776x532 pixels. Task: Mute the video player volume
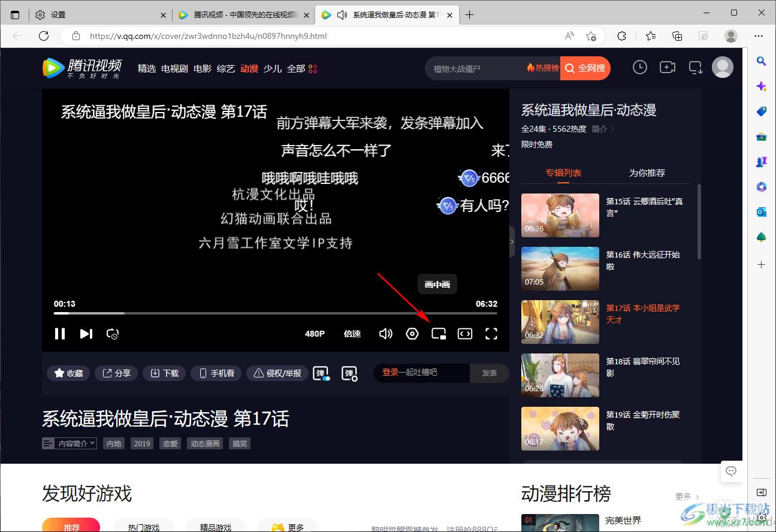click(x=386, y=334)
